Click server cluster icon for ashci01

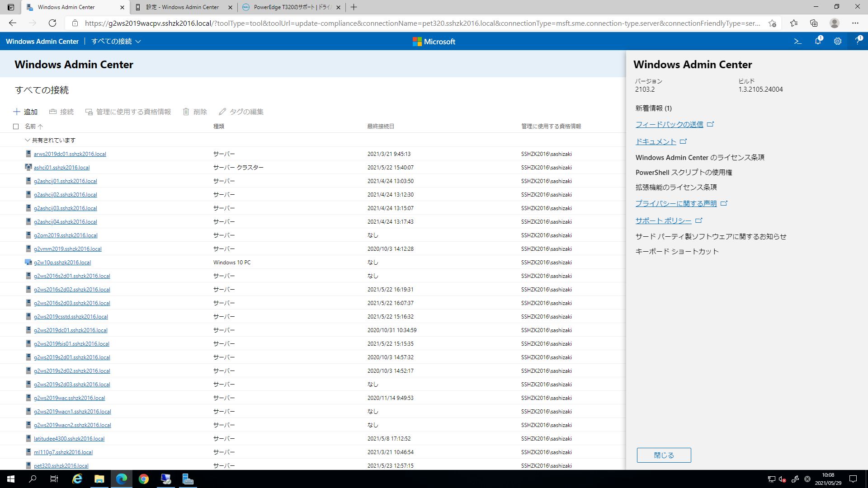(x=28, y=167)
